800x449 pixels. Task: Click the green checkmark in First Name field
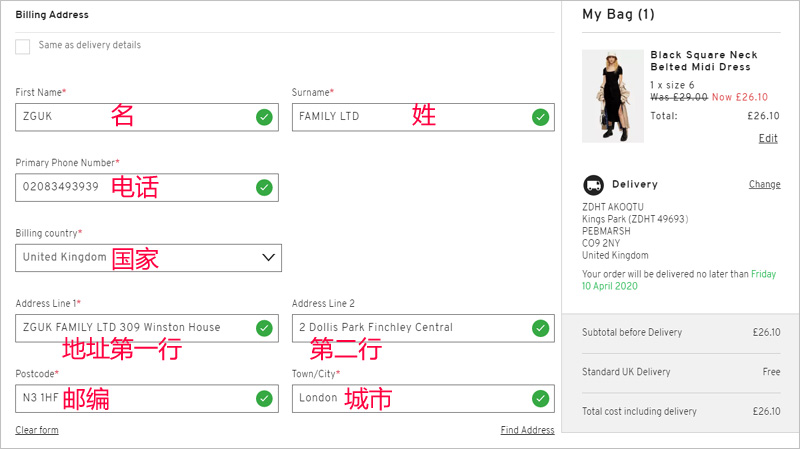(x=264, y=117)
